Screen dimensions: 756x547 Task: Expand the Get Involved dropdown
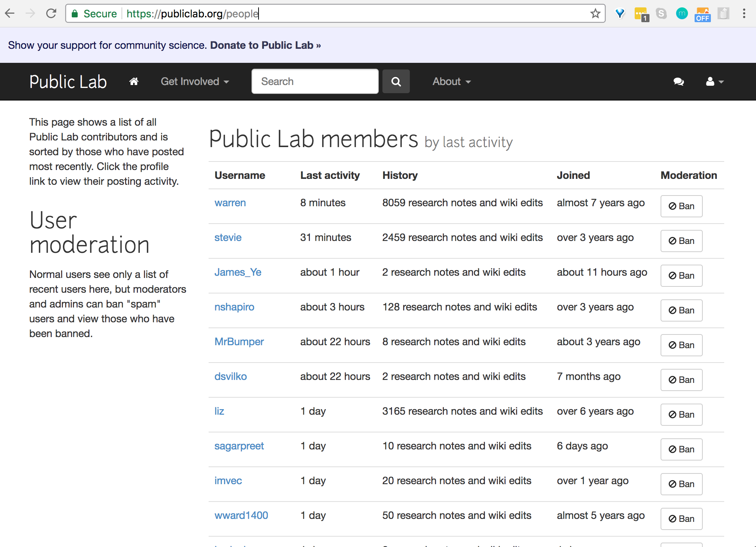coord(195,81)
